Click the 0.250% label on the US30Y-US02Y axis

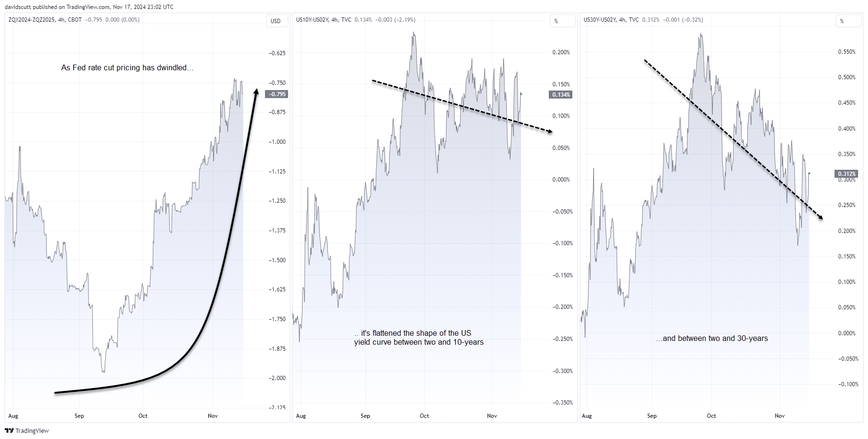[x=847, y=205]
